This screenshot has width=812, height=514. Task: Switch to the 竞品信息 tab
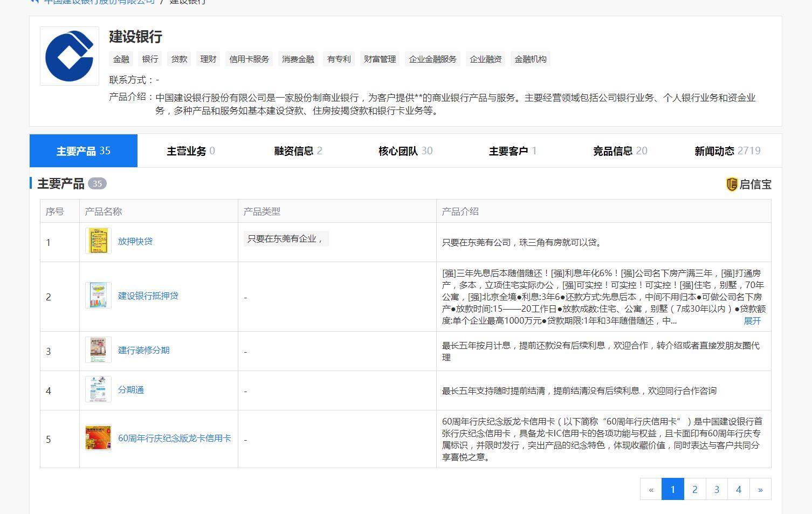click(613, 151)
